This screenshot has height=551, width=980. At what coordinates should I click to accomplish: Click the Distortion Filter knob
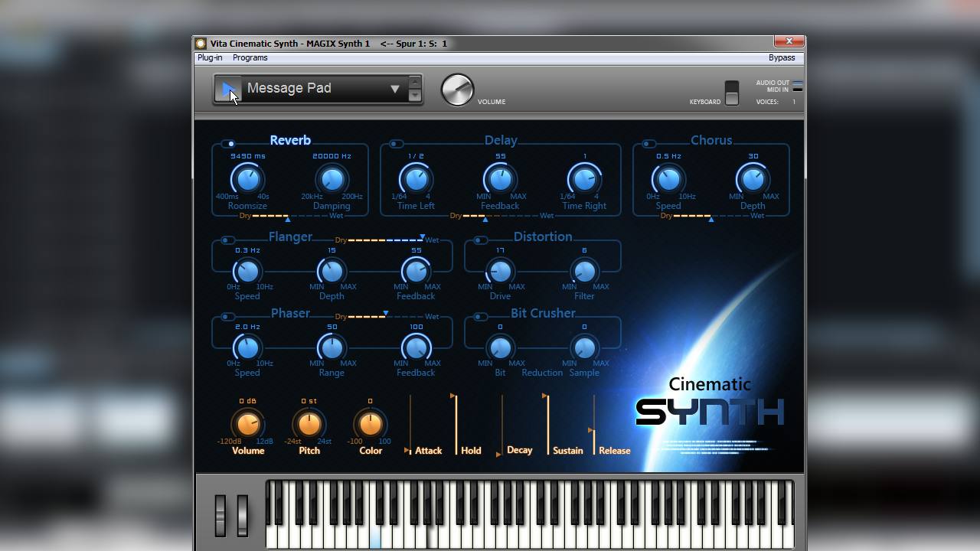pyautogui.click(x=584, y=271)
